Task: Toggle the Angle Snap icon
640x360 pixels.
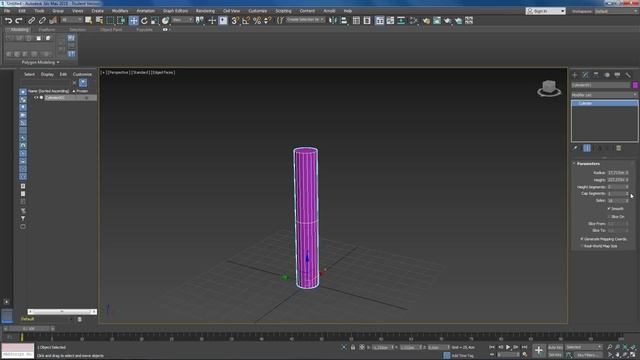Action: click(x=246, y=20)
